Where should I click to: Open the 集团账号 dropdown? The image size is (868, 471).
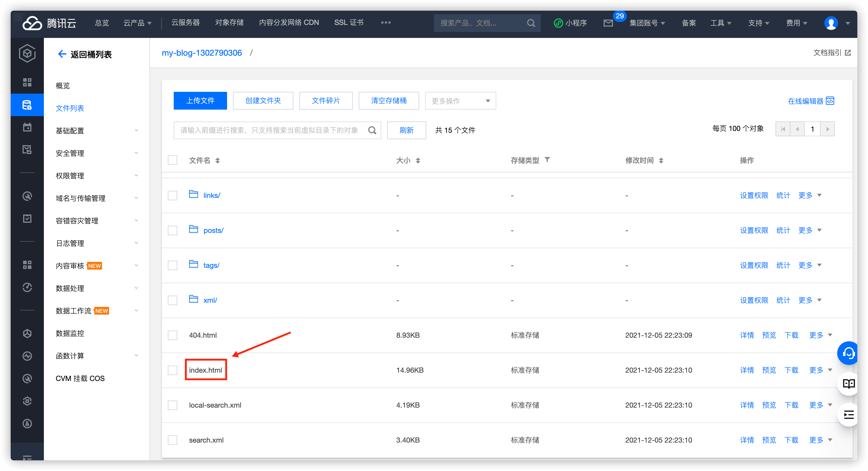pyautogui.click(x=647, y=23)
